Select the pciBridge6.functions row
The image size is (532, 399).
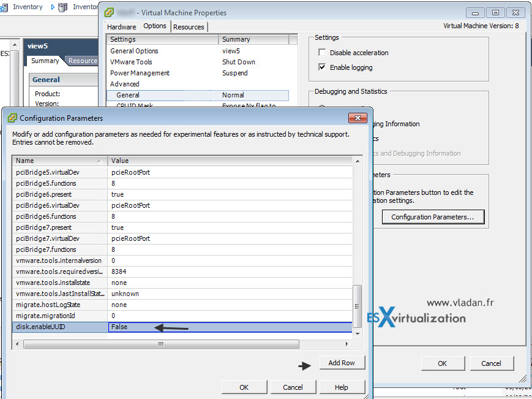coord(182,216)
